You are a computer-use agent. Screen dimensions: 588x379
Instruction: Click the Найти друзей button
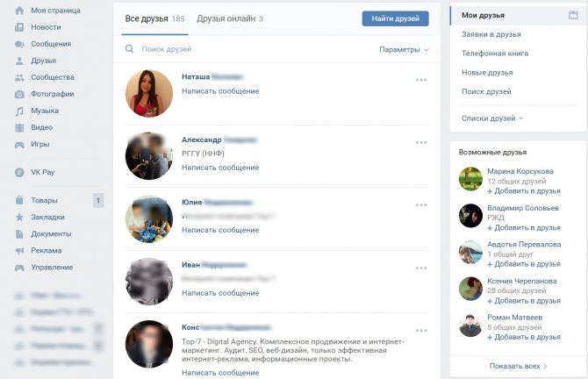pyautogui.click(x=395, y=18)
